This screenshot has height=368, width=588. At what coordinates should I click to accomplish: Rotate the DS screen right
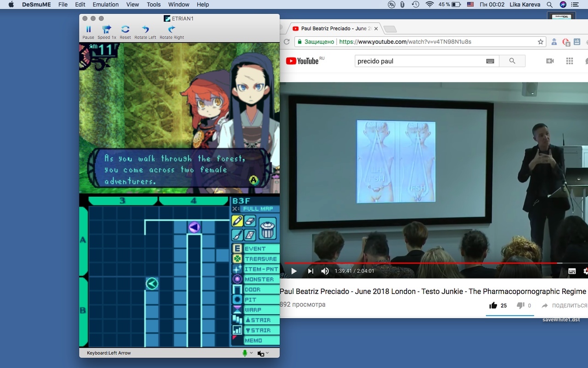coord(172,32)
